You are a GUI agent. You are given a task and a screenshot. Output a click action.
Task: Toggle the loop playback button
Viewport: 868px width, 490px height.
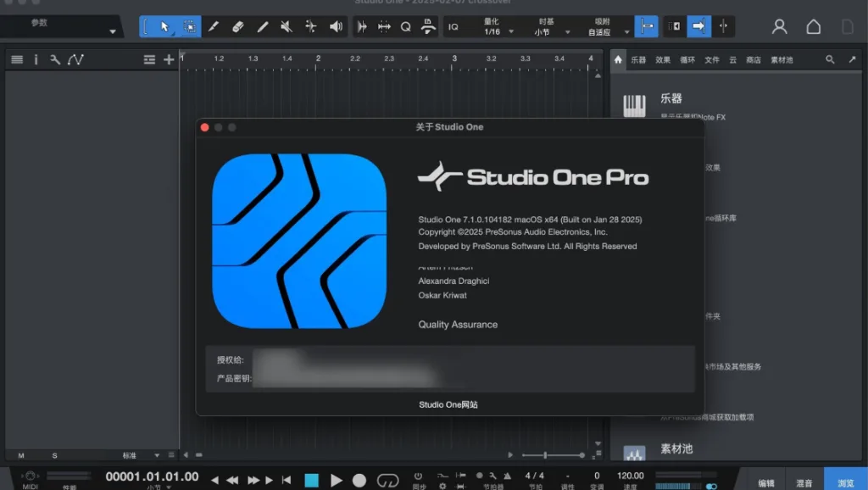pos(387,480)
